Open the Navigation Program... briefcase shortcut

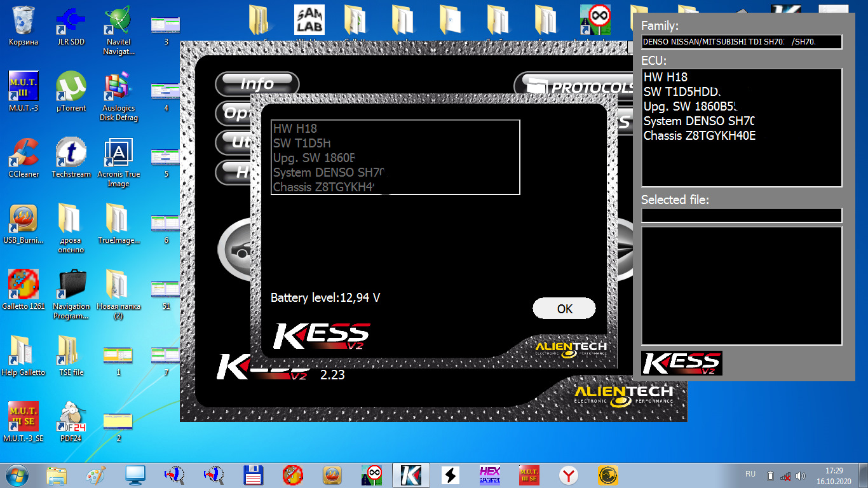coord(71,295)
